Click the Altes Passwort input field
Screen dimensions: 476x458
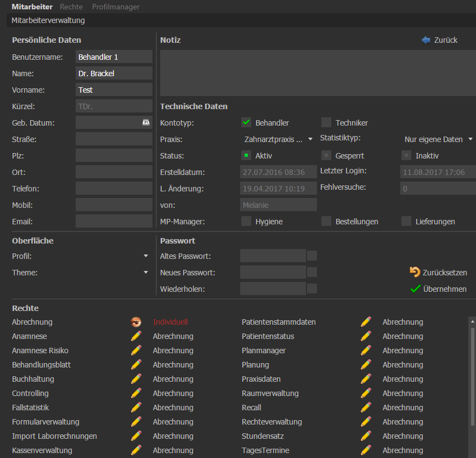(x=273, y=256)
